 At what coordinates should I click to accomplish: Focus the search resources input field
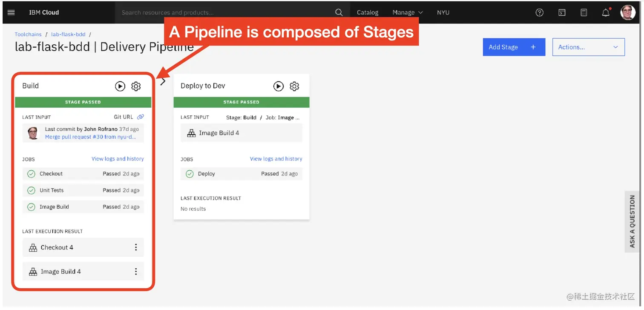point(226,12)
